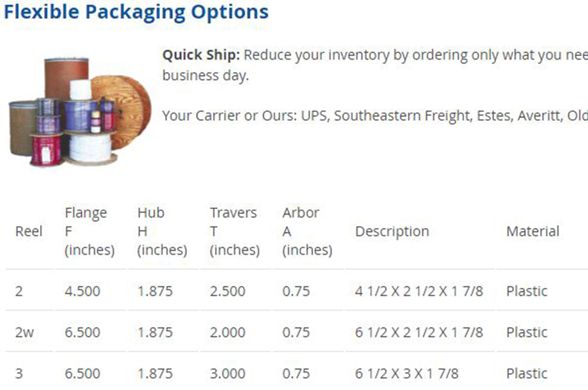Click description 6 1/2 X 3 X 1 7/8
This screenshot has width=588, height=390.
[407, 373]
